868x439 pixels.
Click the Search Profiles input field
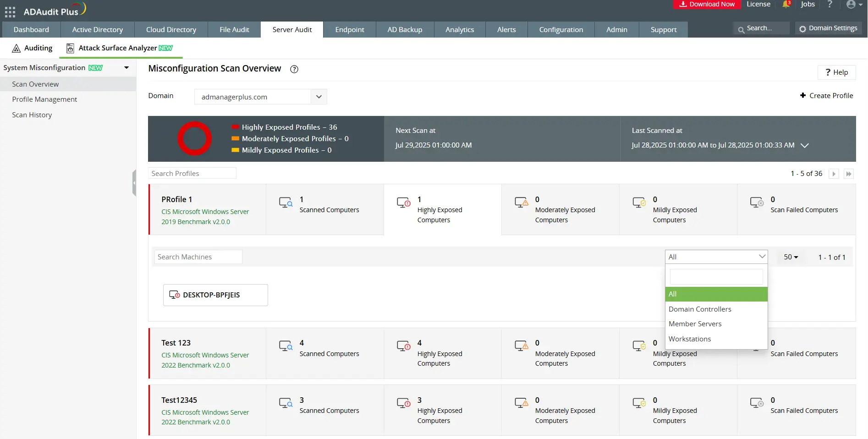pyautogui.click(x=192, y=174)
